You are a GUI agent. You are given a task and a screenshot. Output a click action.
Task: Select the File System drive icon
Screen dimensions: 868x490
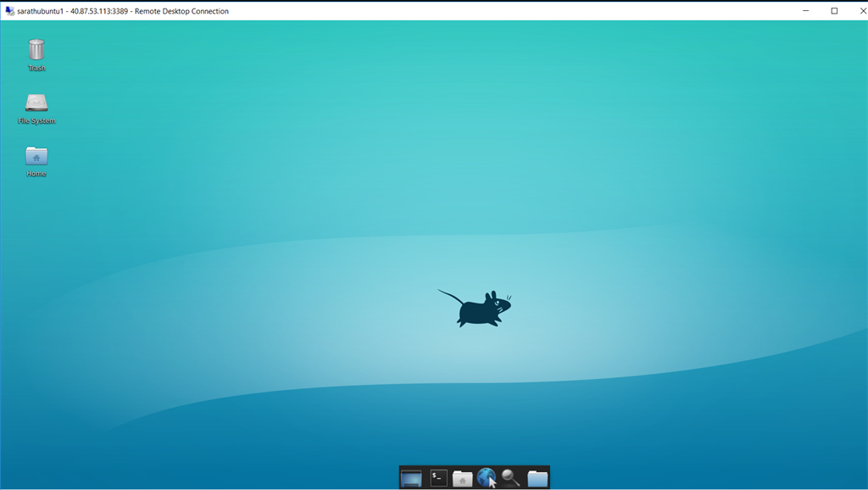(36, 103)
